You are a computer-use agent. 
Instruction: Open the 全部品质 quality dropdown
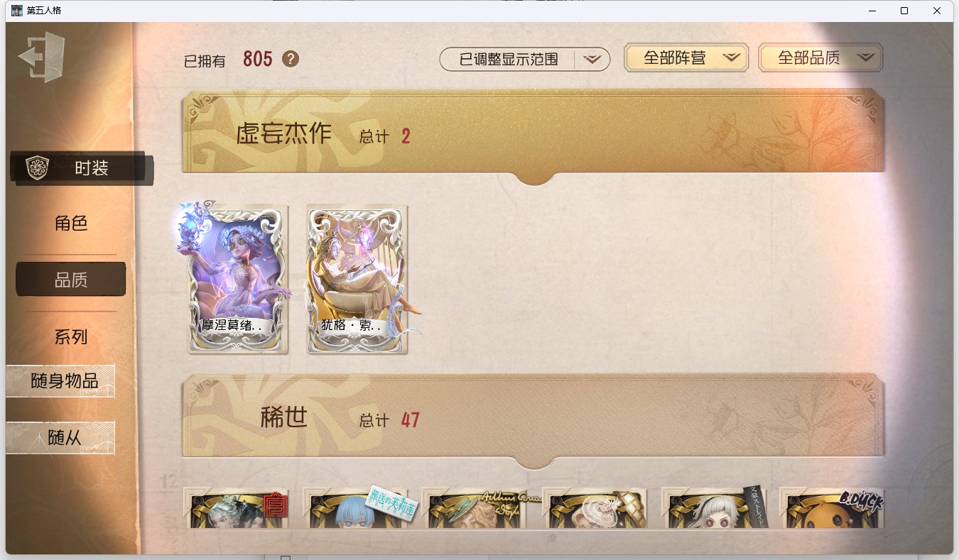820,58
